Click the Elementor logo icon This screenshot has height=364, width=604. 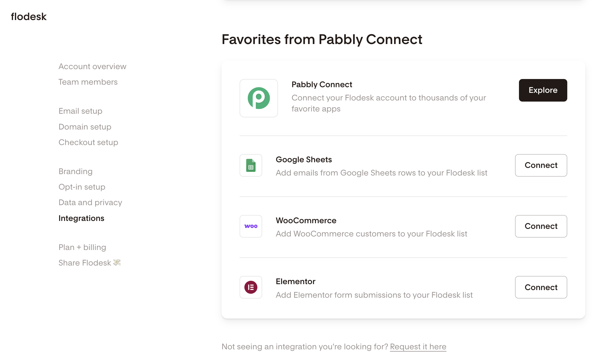click(x=251, y=287)
